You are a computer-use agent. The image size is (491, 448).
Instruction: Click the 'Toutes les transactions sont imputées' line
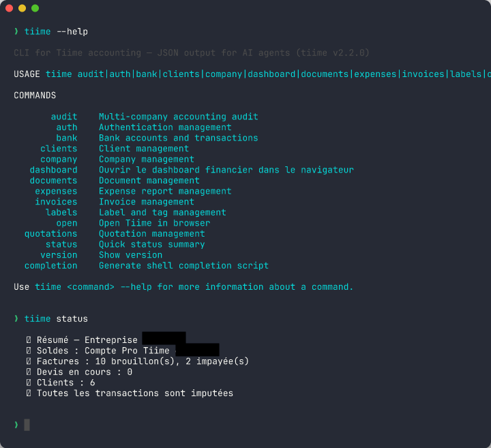tap(134, 393)
